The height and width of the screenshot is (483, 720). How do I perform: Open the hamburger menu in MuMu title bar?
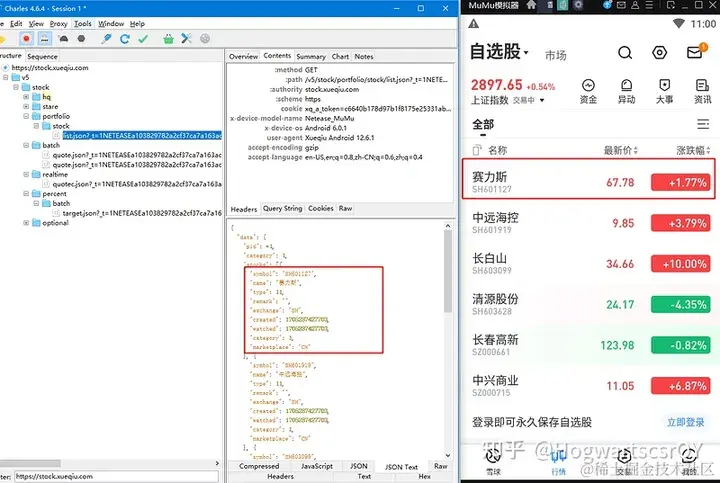click(x=649, y=5)
